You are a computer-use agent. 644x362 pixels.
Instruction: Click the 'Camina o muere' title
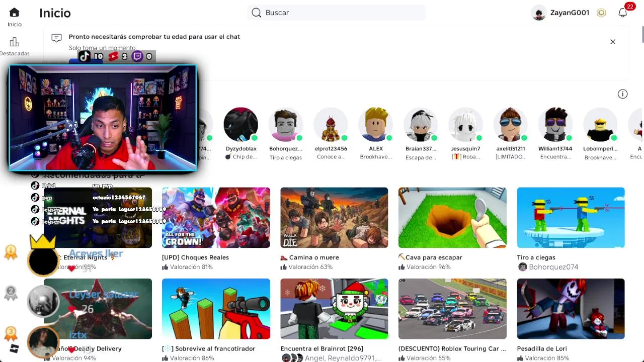click(x=314, y=257)
